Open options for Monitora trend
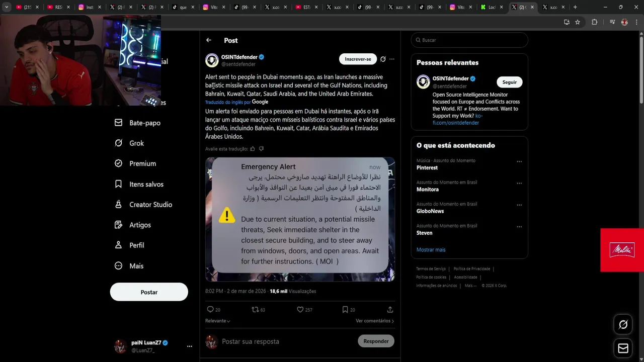644x362 pixels. (x=519, y=184)
